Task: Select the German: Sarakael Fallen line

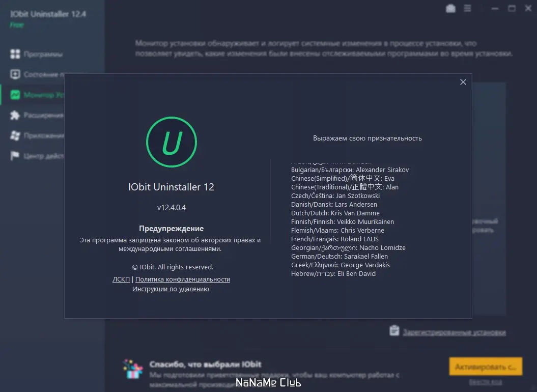Action: pos(340,256)
